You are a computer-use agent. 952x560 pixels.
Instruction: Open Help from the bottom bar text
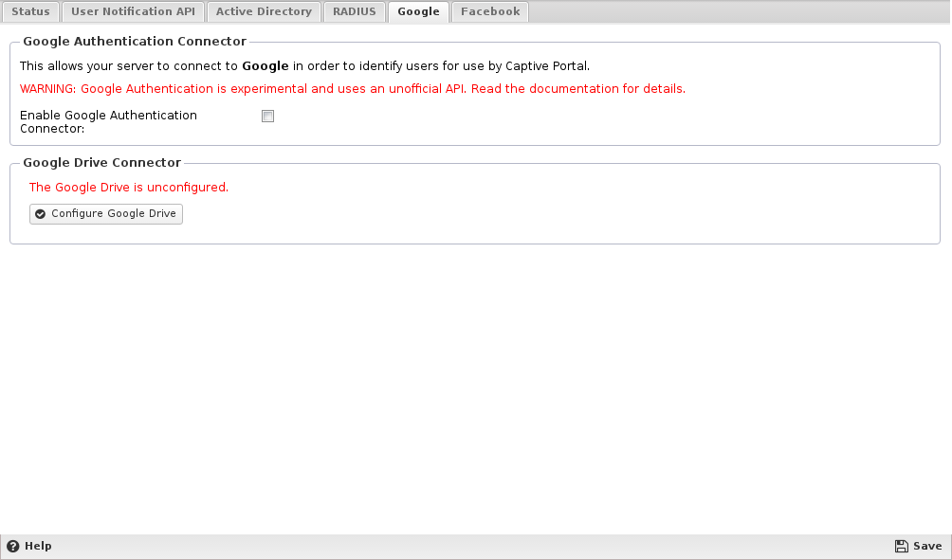click(38, 547)
